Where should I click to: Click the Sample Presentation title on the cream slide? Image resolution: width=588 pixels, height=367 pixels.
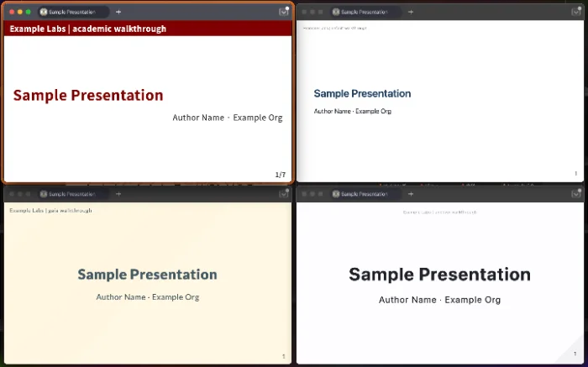(x=147, y=275)
